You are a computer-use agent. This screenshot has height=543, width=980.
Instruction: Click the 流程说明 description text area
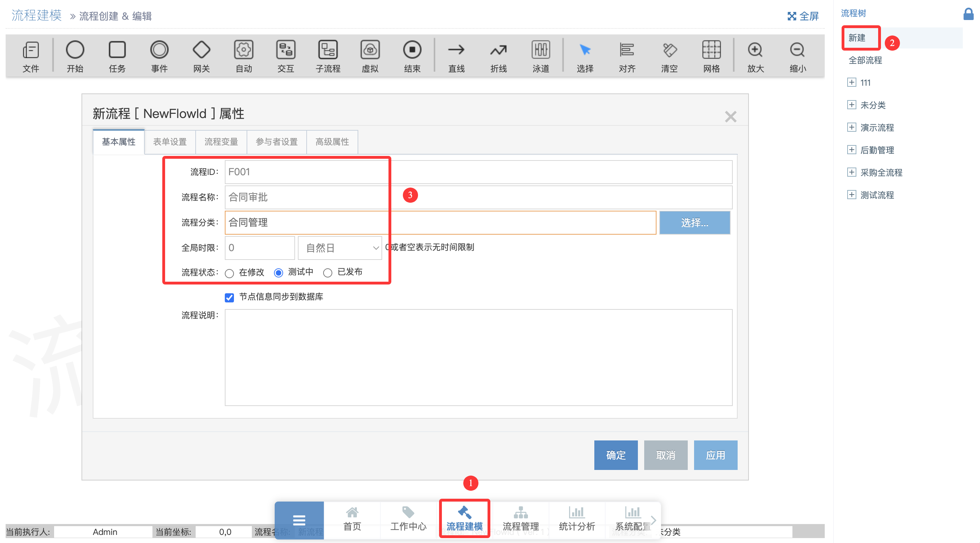(478, 357)
